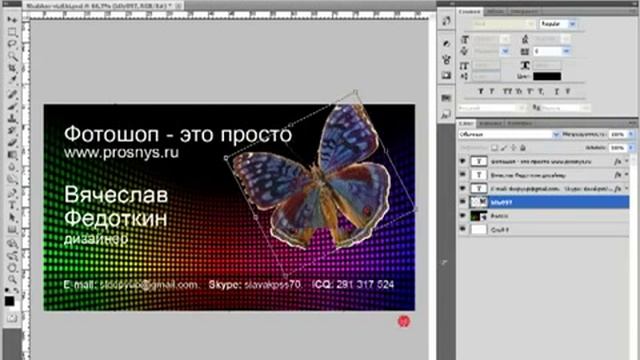The width and height of the screenshot is (640, 360).
Task: Hide the 'Вячеслав Федоткин' text layer
Action: [462, 175]
